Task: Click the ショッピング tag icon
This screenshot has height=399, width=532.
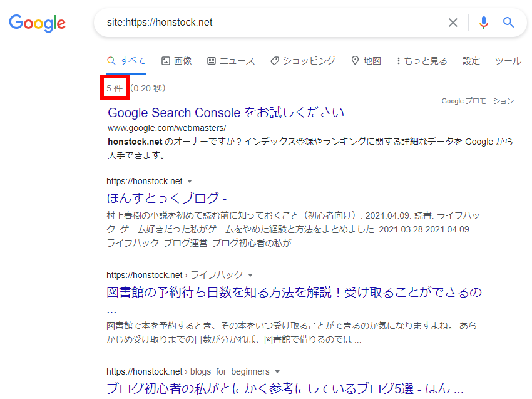Action: (275, 61)
